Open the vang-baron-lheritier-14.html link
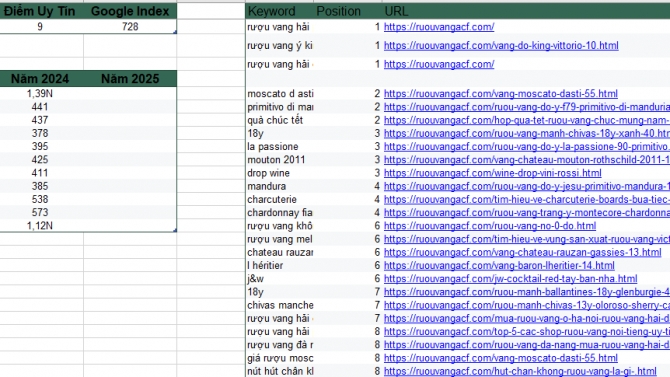The width and height of the screenshot is (670, 377). pyautogui.click(x=499, y=266)
